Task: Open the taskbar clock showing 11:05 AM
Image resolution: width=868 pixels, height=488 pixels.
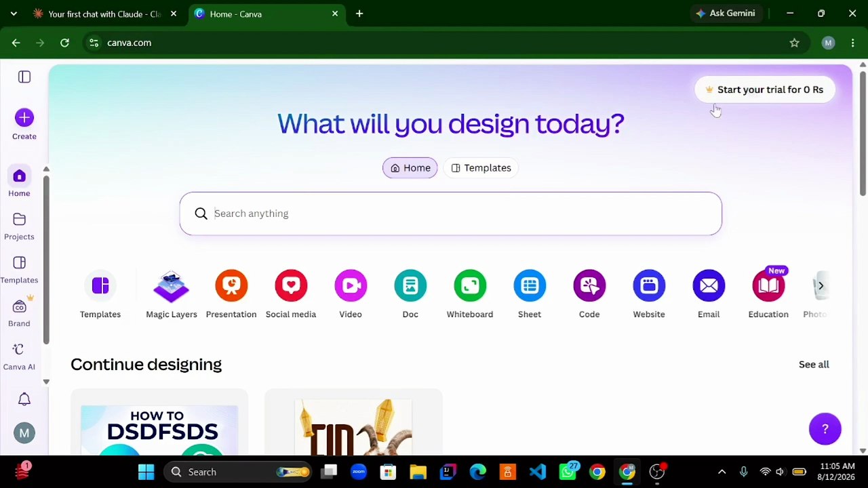Action: pyautogui.click(x=837, y=472)
